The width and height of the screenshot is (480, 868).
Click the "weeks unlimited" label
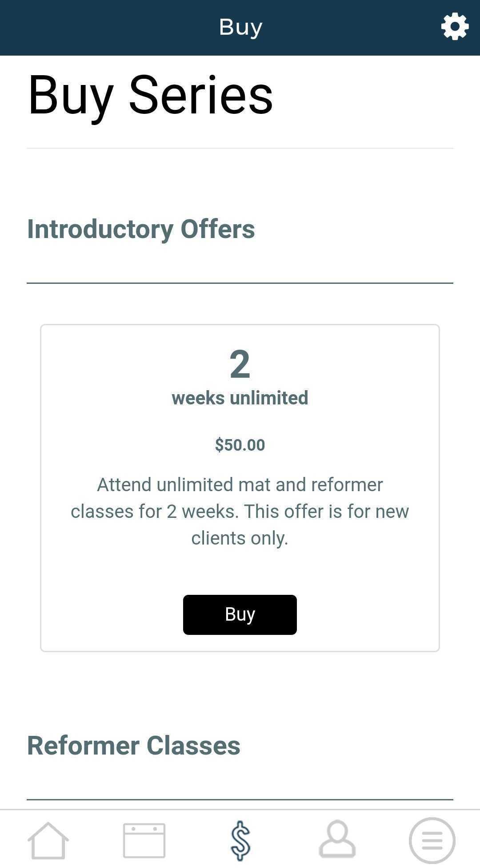pyautogui.click(x=240, y=398)
